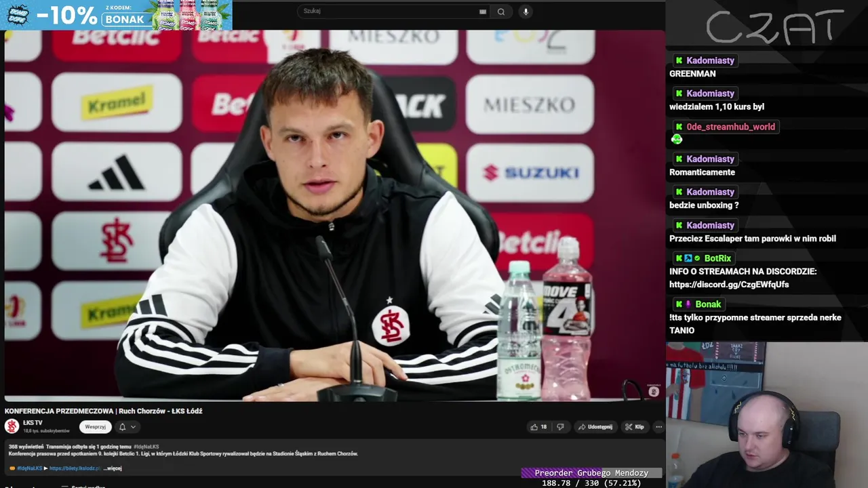Click the Discord invite link in chat
The image size is (868, 488).
coord(729,285)
